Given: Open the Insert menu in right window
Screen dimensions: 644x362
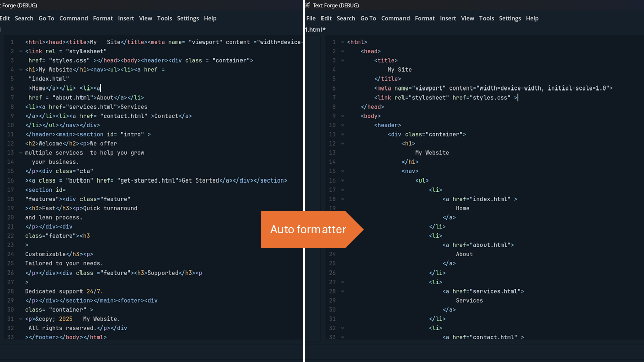Looking at the screenshot, I should [x=448, y=18].
